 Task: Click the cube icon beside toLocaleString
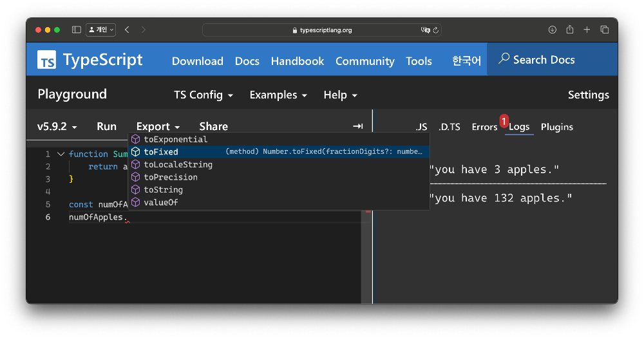135,164
